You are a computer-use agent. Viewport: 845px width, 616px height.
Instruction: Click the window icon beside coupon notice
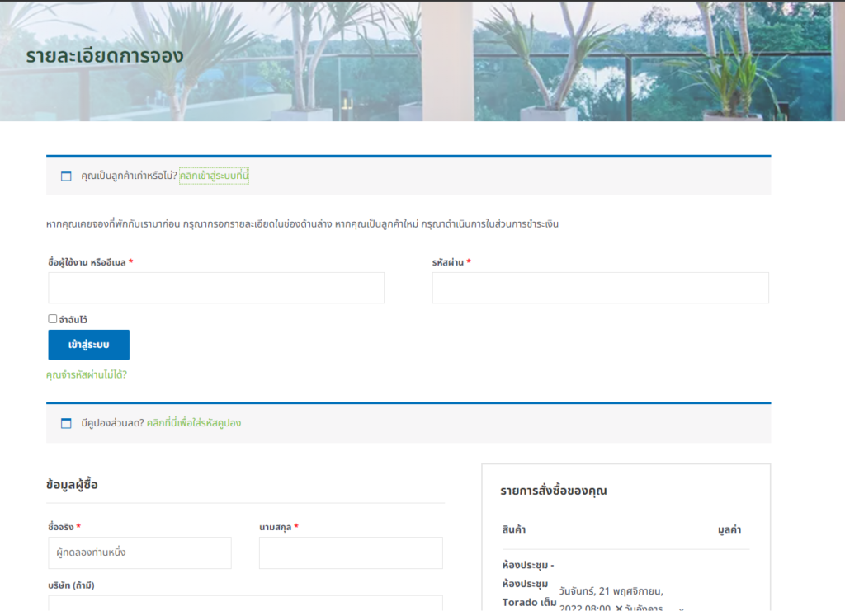point(66,423)
